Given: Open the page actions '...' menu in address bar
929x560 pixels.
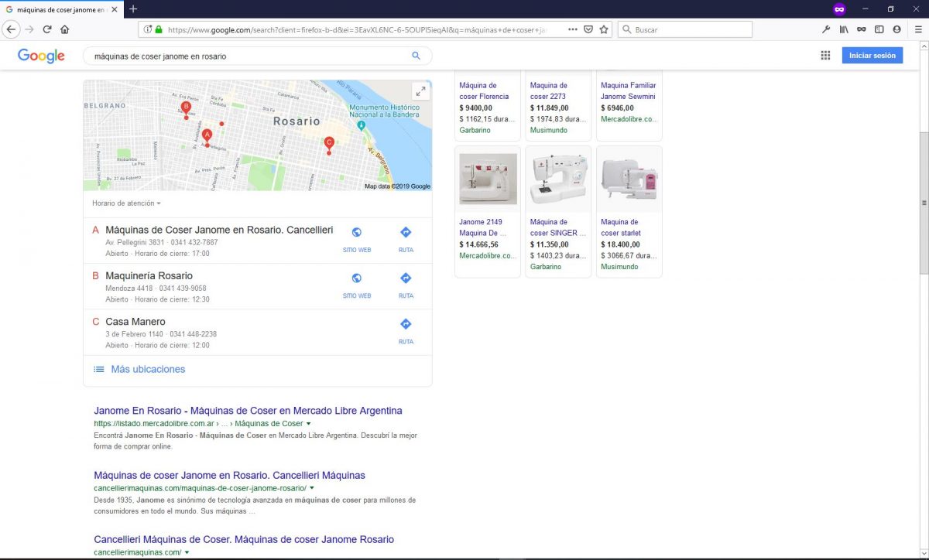Looking at the screenshot, I should (572, 29).
